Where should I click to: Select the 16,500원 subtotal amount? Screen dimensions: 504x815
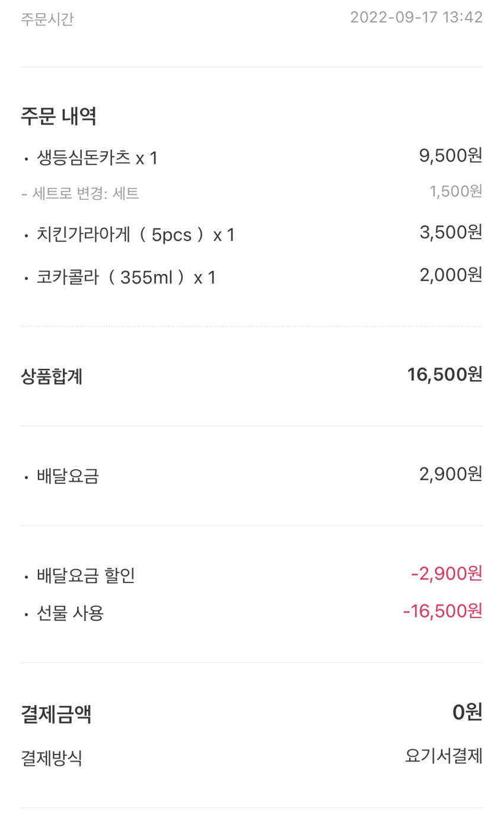coord(445,374)
